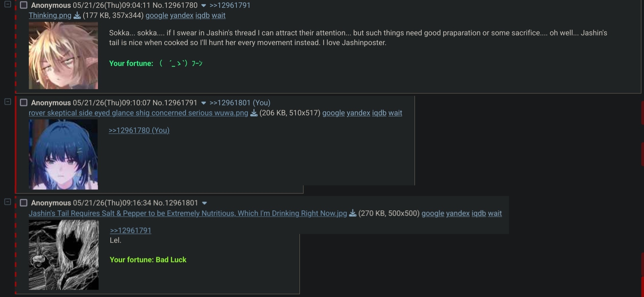Hide post No.12961801 with minus icon
This screenshot has width=644, height=297.
(8, 202)
